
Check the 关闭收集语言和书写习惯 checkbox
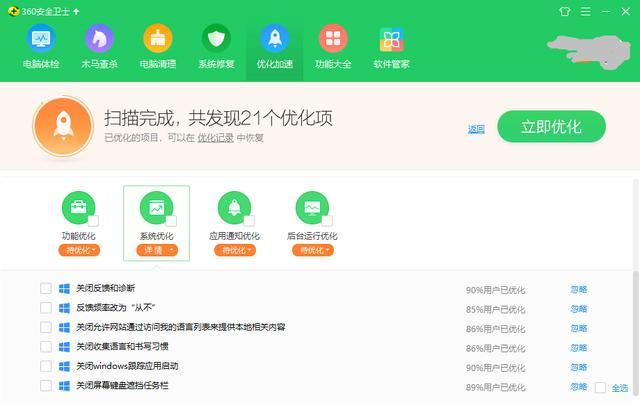(x=46, y=347)
